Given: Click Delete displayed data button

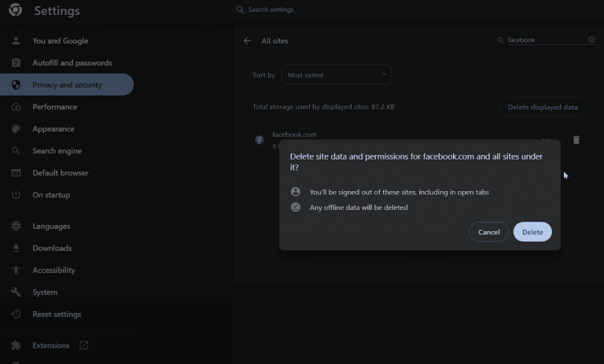Looking at the screenshot, I should (543, 107).
